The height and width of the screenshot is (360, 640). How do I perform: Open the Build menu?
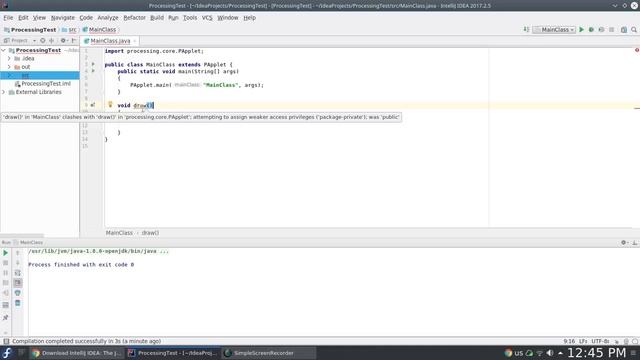157,18
